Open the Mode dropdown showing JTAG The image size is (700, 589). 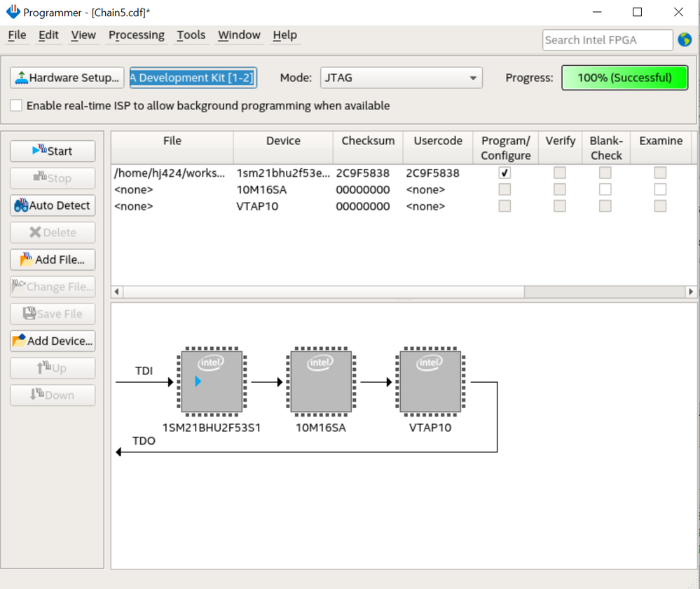click(x=401, y=78)
